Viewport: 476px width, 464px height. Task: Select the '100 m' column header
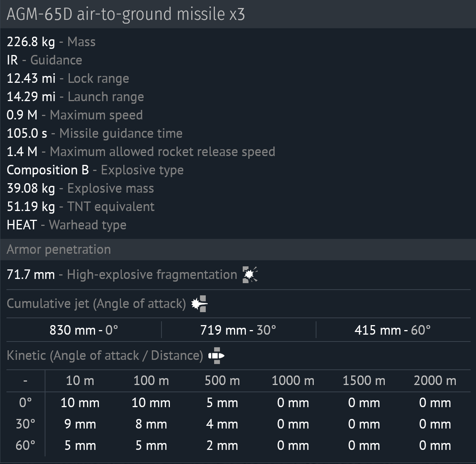151,380
